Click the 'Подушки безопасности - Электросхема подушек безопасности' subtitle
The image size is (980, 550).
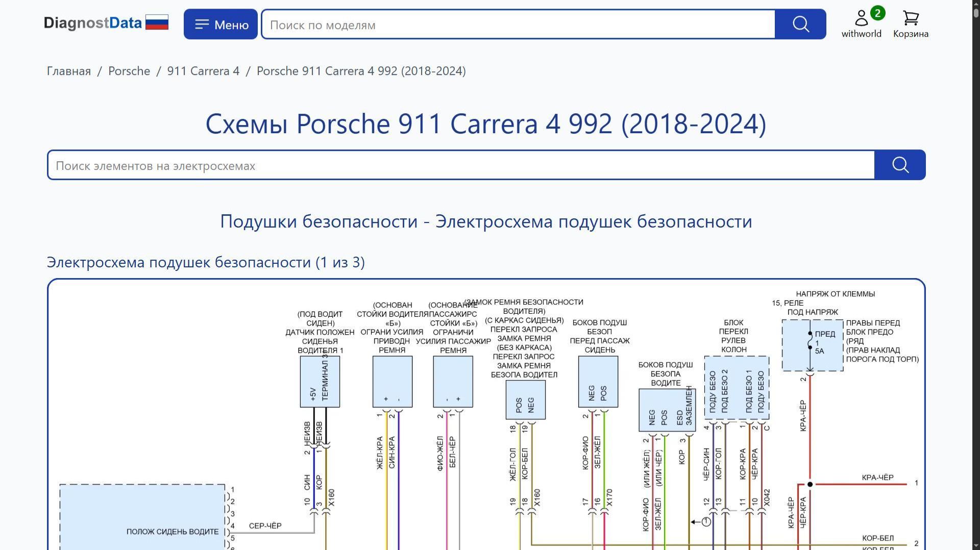(x=486, y=221)
